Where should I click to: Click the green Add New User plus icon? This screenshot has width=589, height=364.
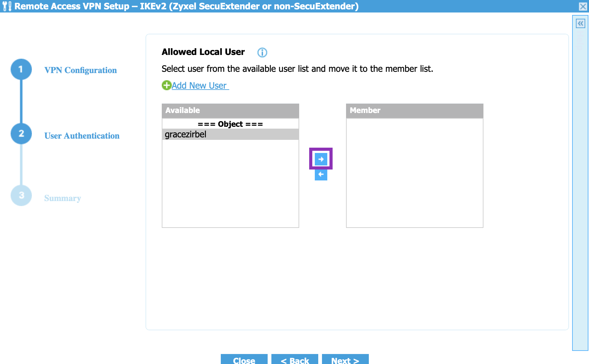pos(166,85)
